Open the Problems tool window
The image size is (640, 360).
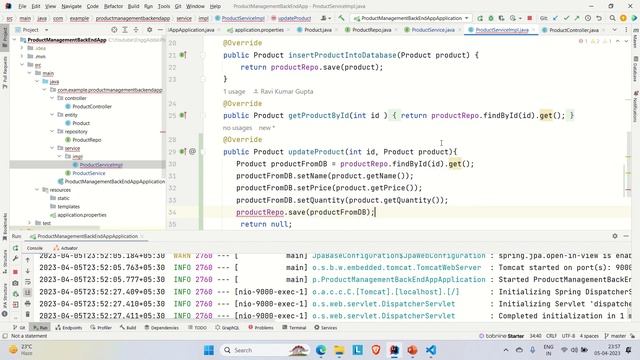261,328
